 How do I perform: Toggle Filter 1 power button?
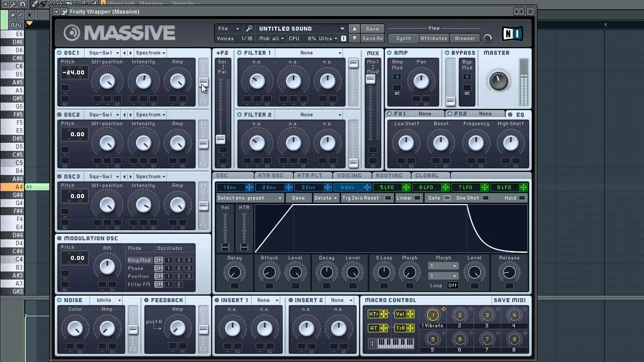click(x=239, y=53)
